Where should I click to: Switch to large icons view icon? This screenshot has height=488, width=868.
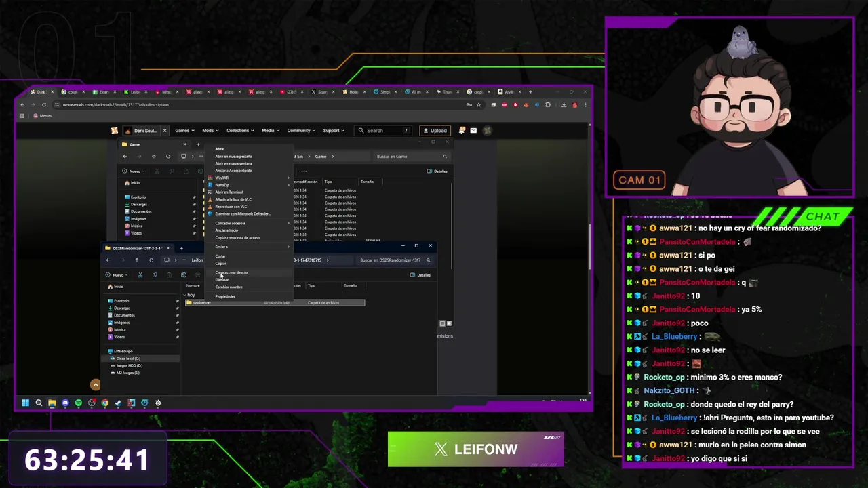(449, 323)
